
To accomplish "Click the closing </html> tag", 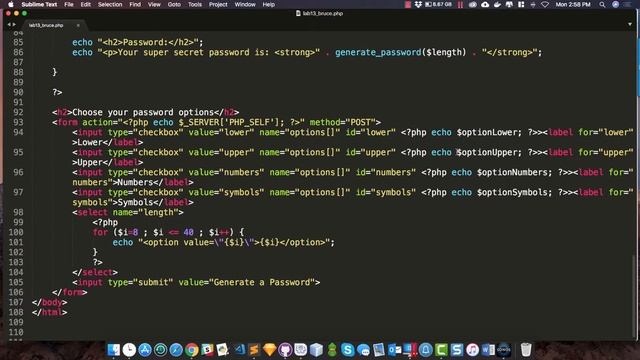I will click(x=49, y=312).
